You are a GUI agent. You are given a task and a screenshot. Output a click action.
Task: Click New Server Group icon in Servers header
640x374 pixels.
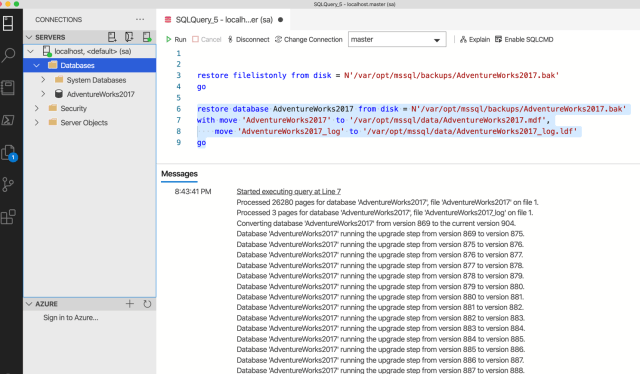tap(129, 37)
